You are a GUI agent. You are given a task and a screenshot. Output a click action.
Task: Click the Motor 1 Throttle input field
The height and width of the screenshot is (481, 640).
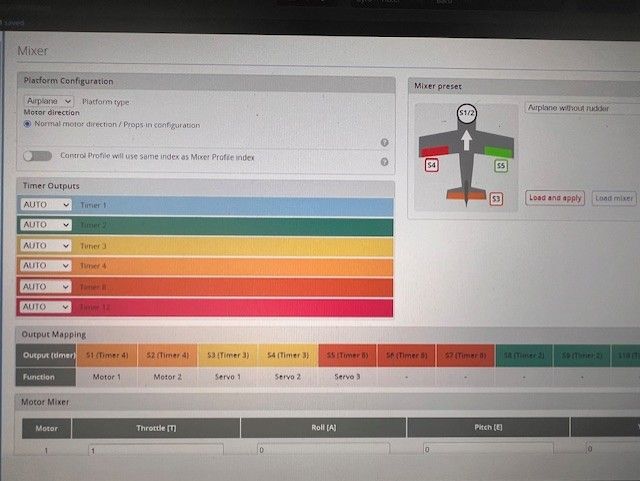[155, 451]
